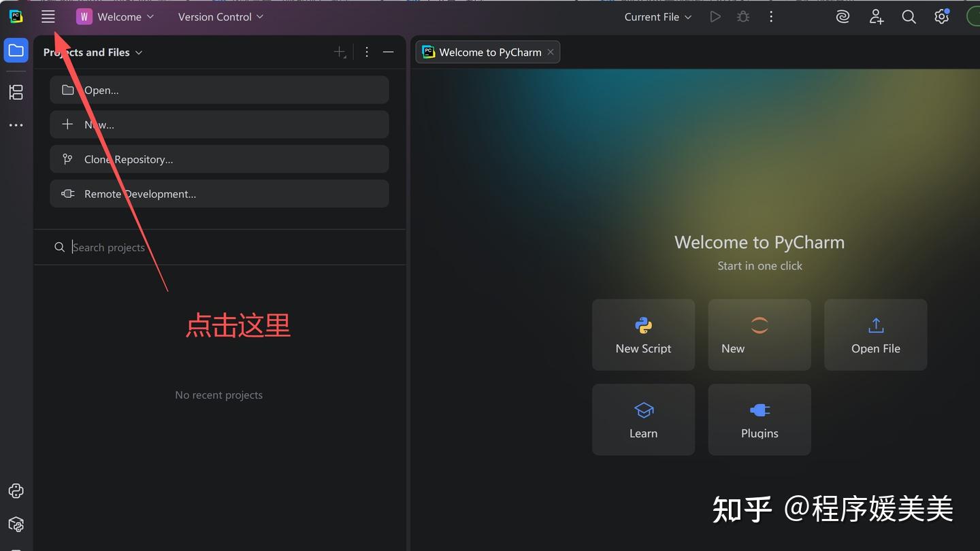Click the New Script tile
This screenshot has width=980, height=551.
(x=643, y=335)
